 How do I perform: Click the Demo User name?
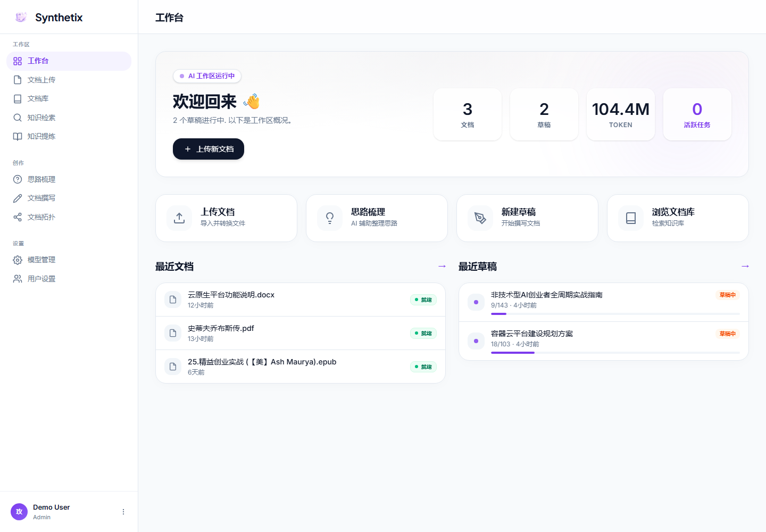(52, 507)
